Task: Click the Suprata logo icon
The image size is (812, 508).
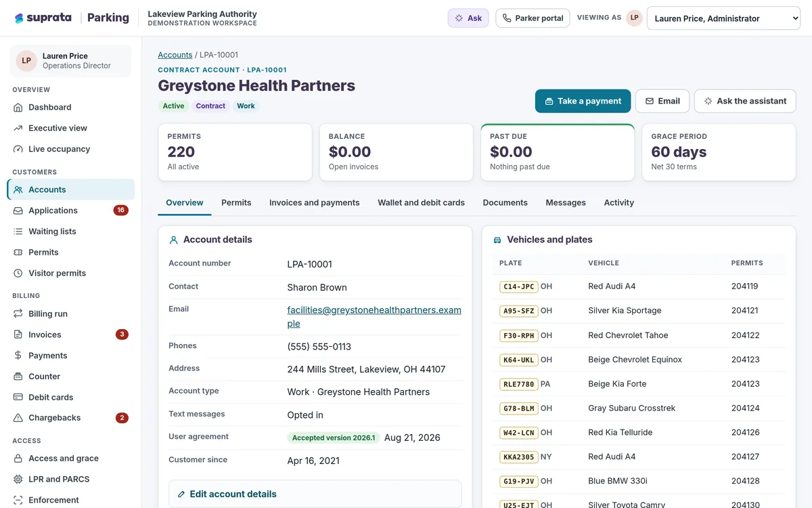Action: pos(19,18)
